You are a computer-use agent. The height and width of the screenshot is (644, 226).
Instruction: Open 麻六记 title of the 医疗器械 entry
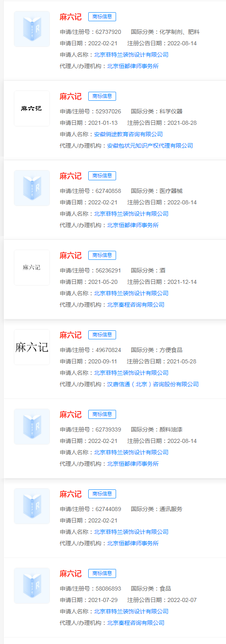(x=71, y=176)
